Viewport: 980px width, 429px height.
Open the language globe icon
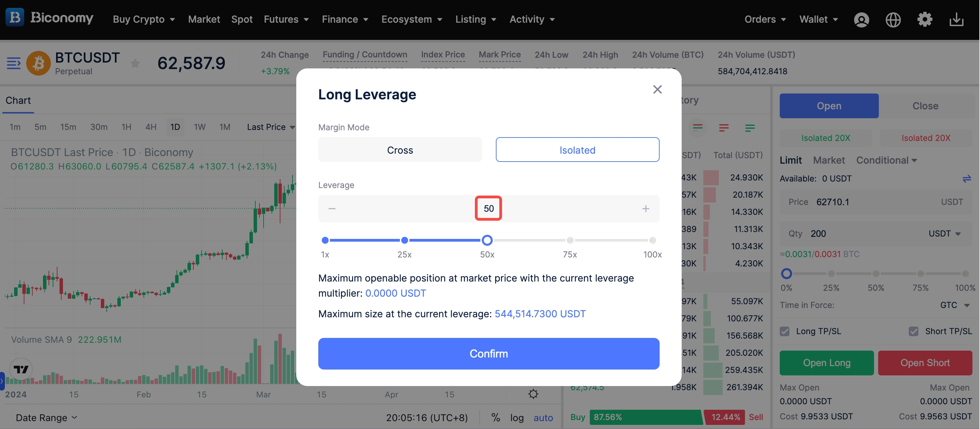pos(893,20)
